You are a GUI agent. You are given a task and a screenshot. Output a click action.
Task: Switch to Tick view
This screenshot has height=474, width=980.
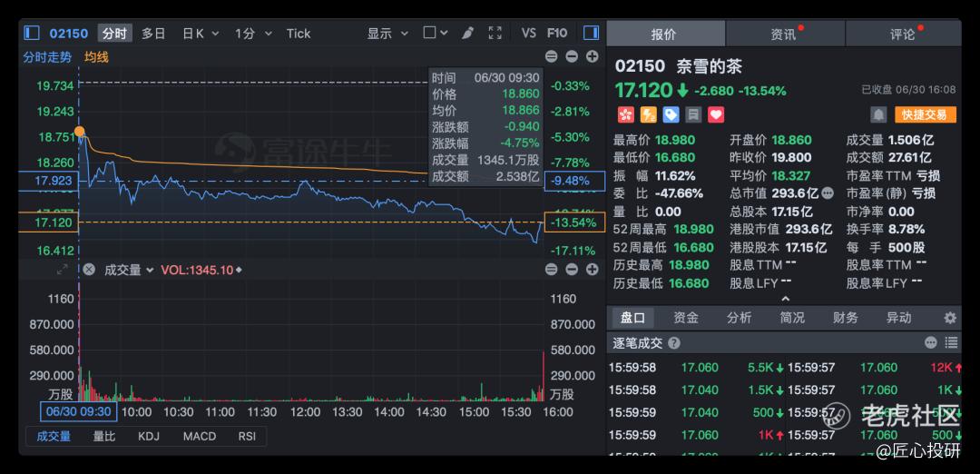coord(299,33)
